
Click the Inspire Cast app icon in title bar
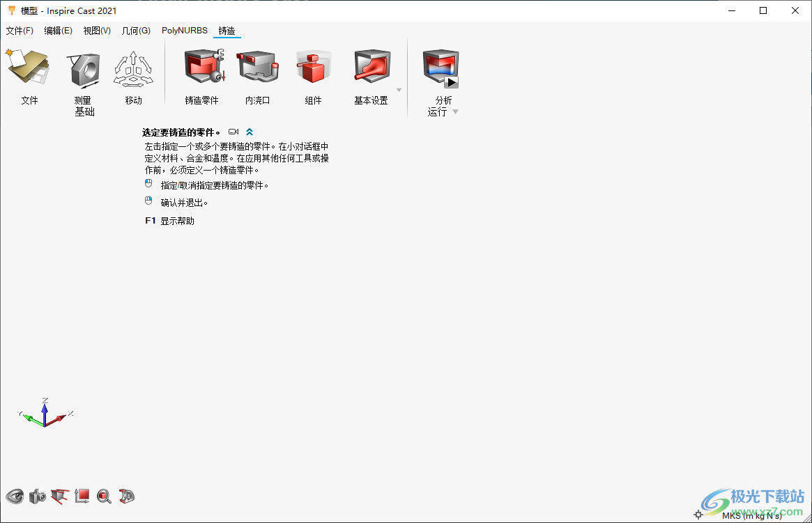click(11, 10)
